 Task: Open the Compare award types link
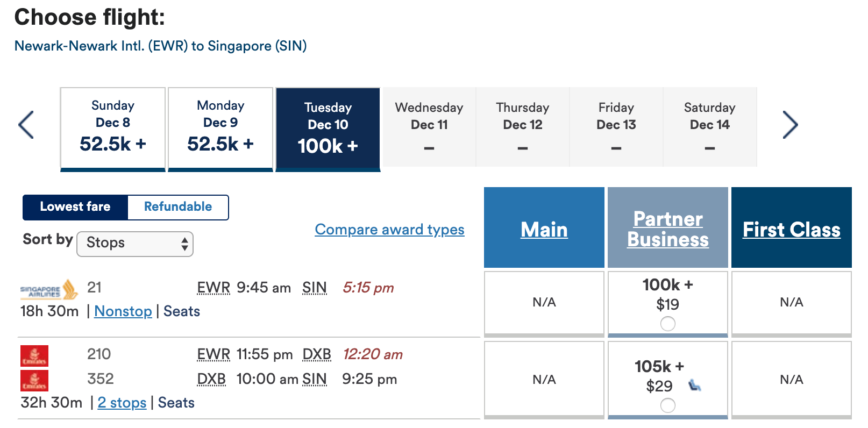(x=389, y=230)
